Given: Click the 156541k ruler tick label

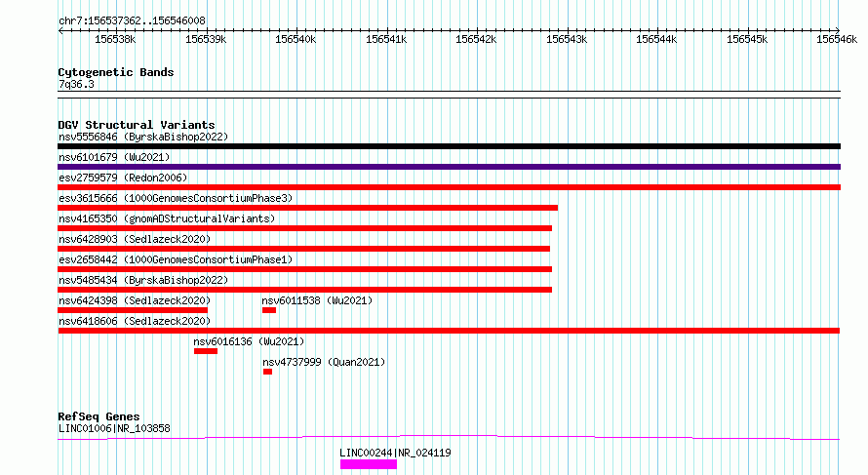Looking at the screenshot, I should pyautogui.click(x=386, y=39).
